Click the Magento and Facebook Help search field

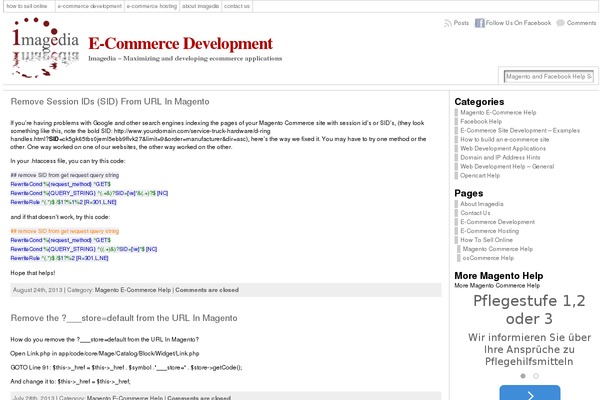pyautogui.click(x=549, y=77)
